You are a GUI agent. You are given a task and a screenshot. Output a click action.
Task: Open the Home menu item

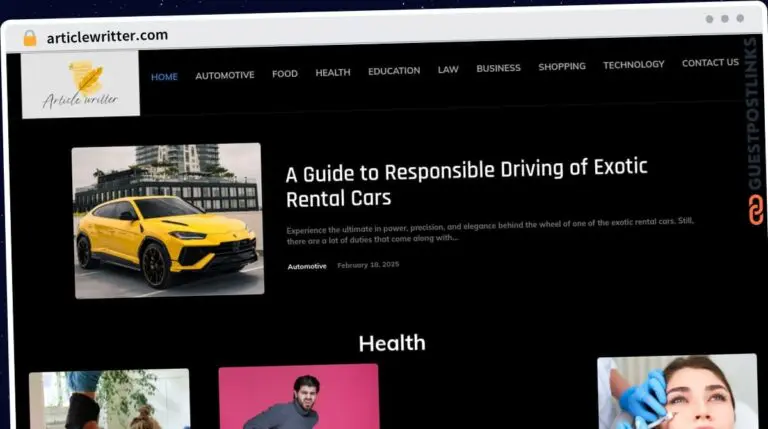click(164, 76)
